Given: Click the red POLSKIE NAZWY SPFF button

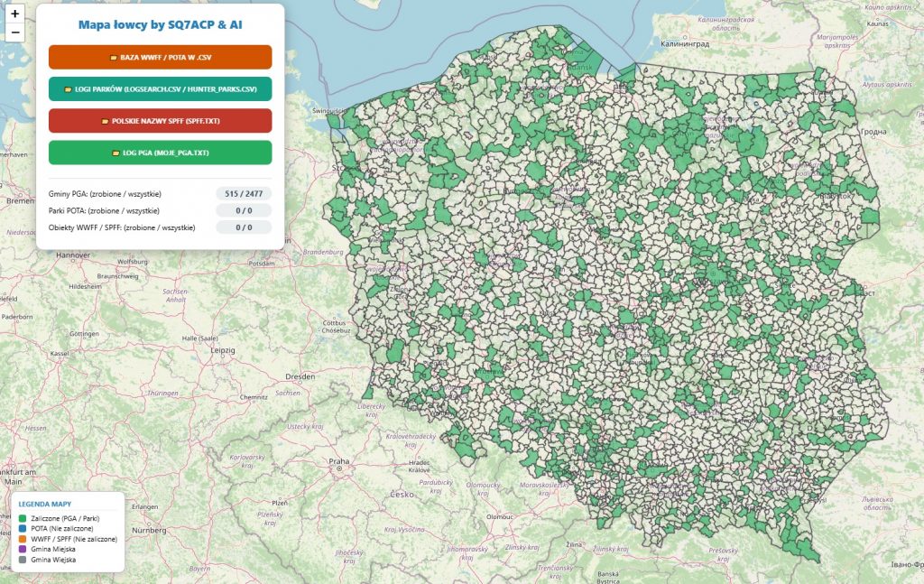Looking at the screenshot, I should click(160, 121).
